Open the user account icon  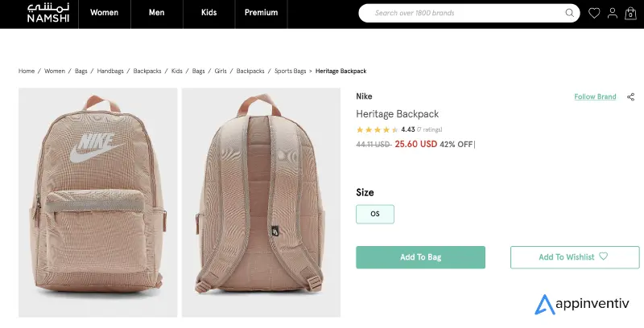(x=613, y=13)
